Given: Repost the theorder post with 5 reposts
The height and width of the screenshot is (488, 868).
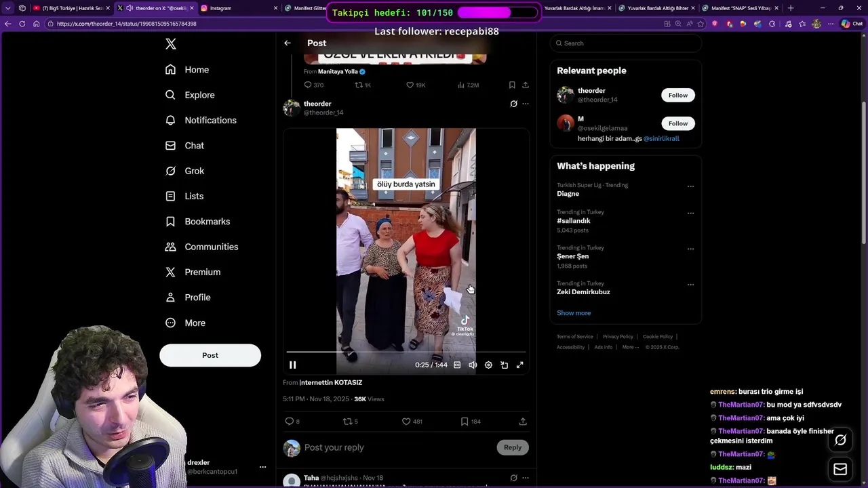Looking at the screenshot, I should (x=348, y=421).
